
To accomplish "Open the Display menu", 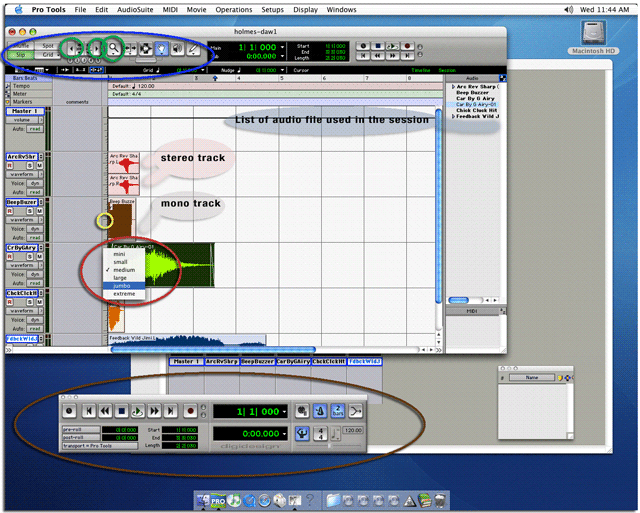I will (x=305, y=9).
